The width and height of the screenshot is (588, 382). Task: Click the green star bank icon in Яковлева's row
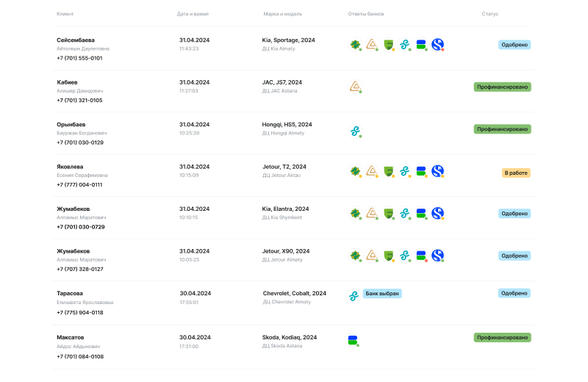pos(355,171)
